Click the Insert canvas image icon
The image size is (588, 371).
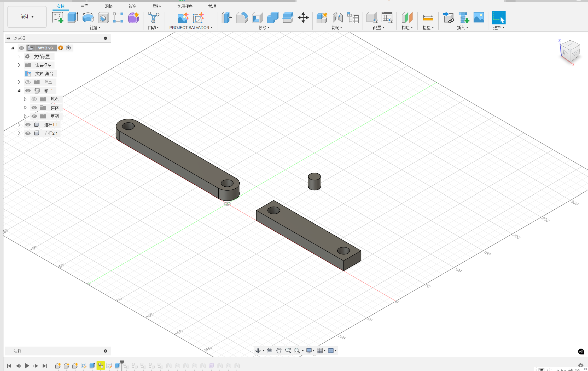(x=479, y=18)
